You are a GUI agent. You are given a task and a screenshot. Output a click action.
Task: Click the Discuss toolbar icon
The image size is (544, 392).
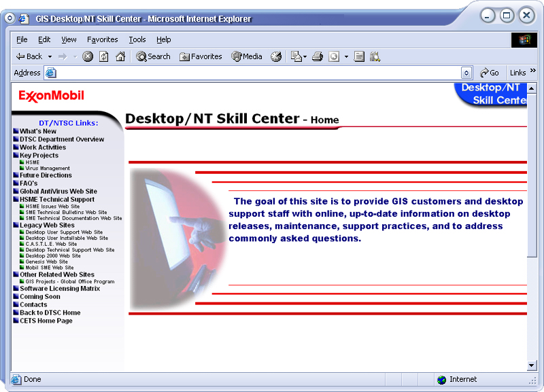(x=359, y=56)
